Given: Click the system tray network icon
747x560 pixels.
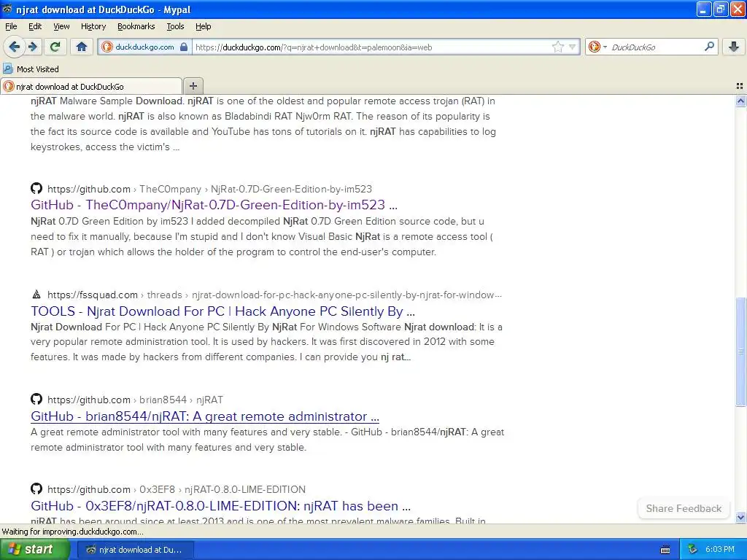Looking at the screenshot, I should [x=692, y=549].
